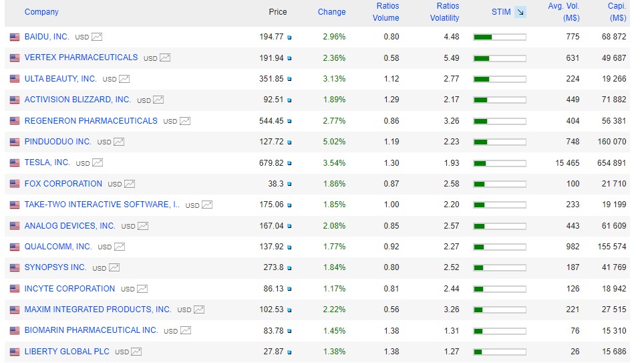Open VERTEX PHARMACEUTICALS company page
644x363 pixels.
(81, 57)
